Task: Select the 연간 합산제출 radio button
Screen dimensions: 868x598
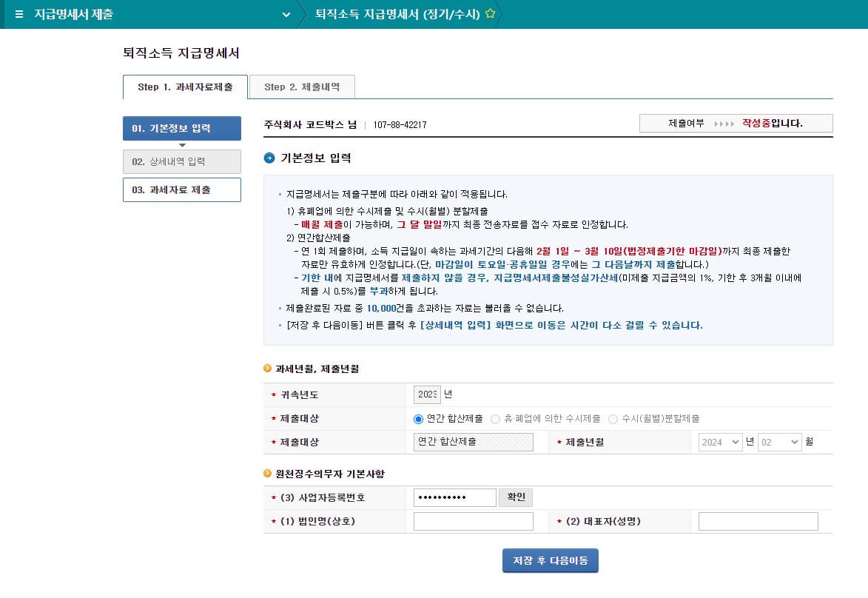Action: [419, 419]
